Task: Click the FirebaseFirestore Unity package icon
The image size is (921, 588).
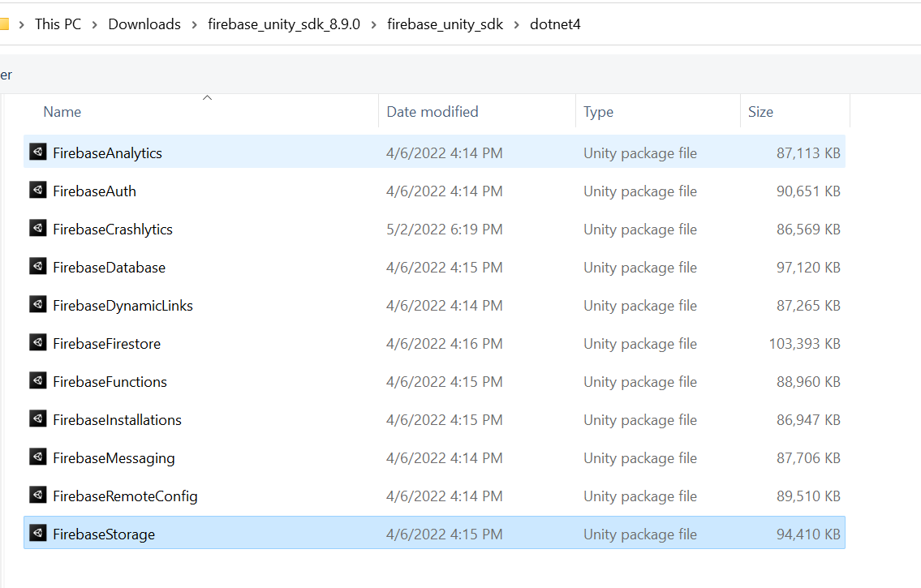Action: pos(38,343)
